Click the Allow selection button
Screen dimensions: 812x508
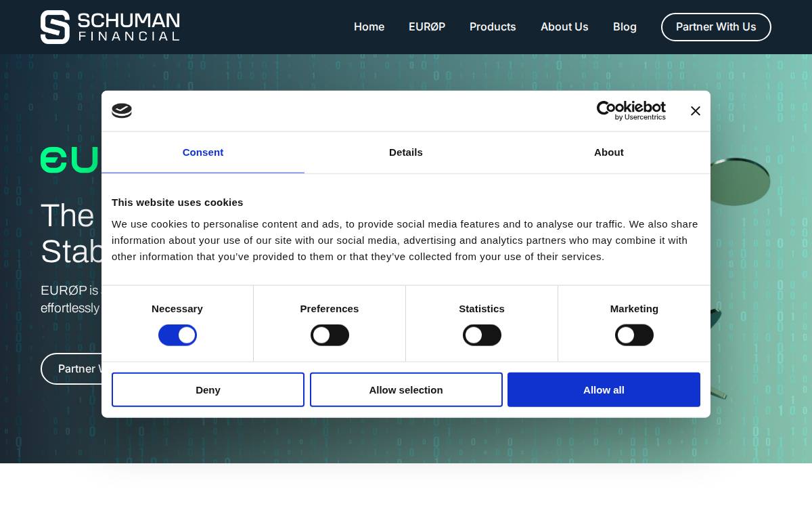pyautogui.click(x=406, y=389)
